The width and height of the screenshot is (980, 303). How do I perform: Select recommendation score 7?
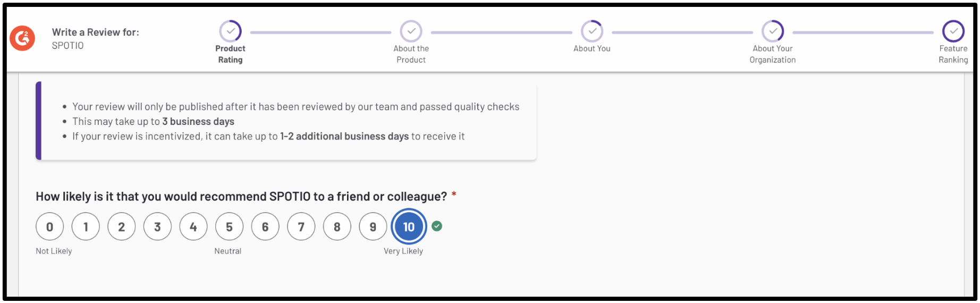301,226
